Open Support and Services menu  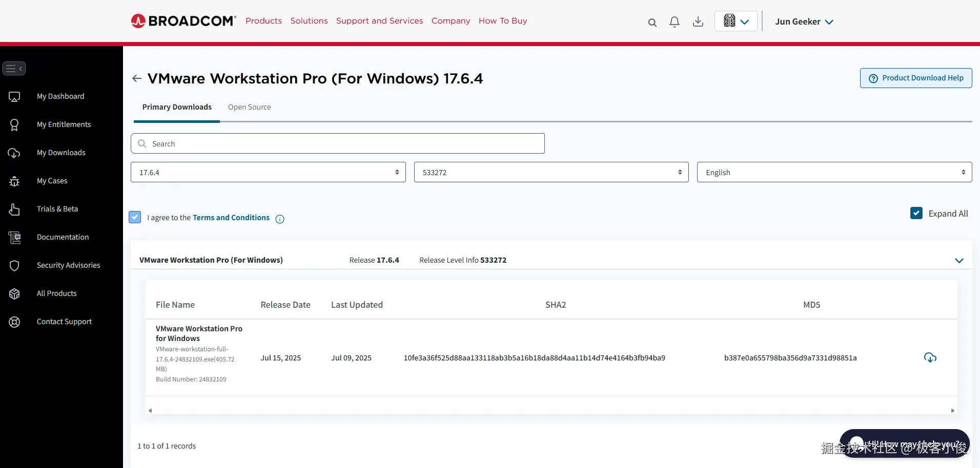coord(380,21)
